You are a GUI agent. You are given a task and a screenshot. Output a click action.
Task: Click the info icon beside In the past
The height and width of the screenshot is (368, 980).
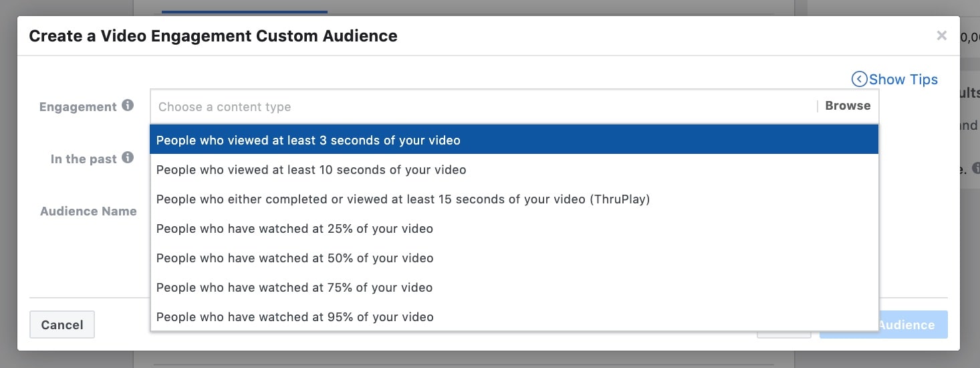point(128,158)
